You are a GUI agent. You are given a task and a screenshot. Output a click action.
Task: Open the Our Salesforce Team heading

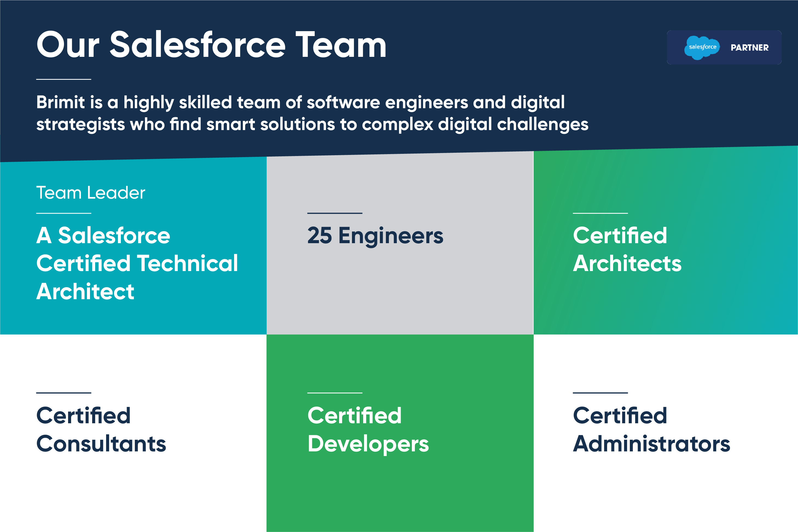pos(211,45)
